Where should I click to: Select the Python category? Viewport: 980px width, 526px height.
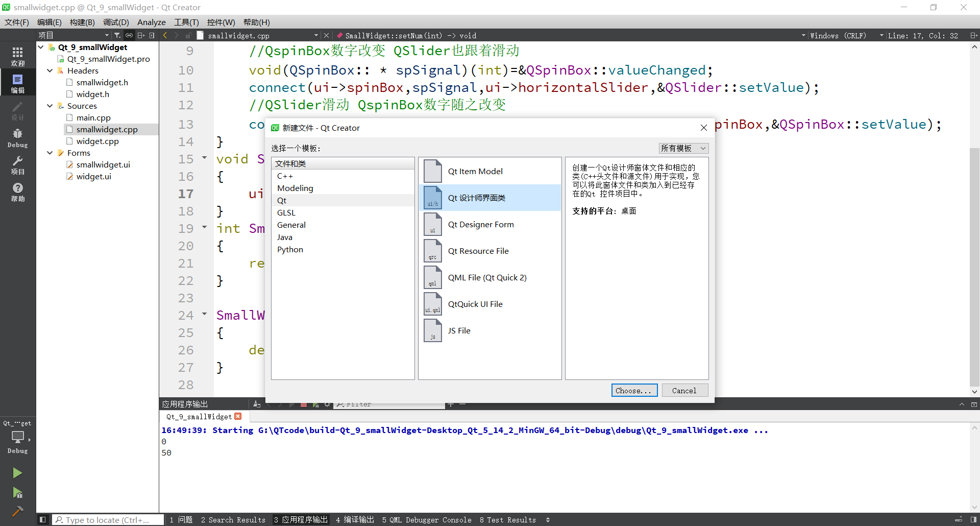(343, 249)
